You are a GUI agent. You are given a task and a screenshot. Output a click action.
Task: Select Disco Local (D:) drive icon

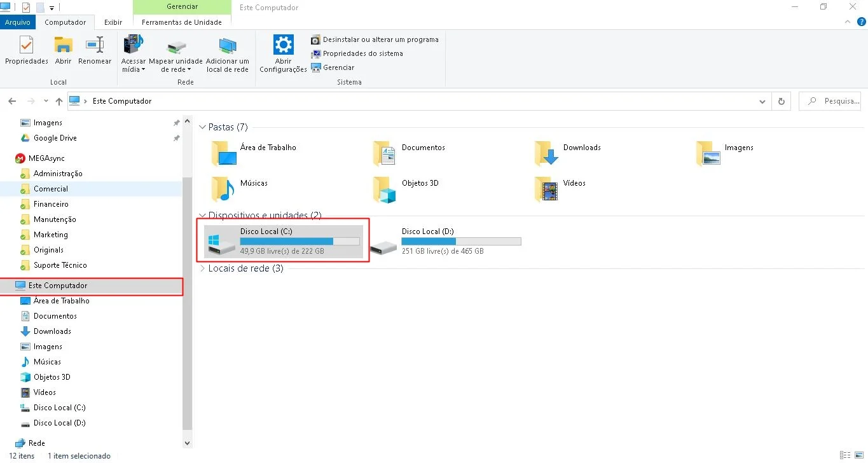point(383,247)
